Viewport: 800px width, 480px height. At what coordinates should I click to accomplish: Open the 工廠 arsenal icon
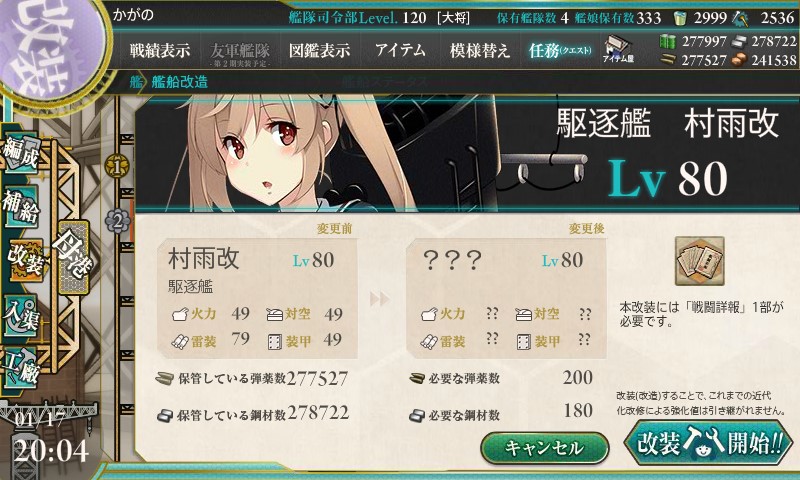click(x=21, y=366)
